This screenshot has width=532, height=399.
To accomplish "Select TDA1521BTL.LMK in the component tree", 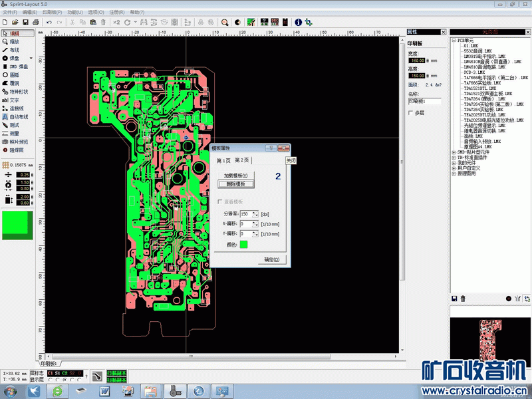I will 480,88.
